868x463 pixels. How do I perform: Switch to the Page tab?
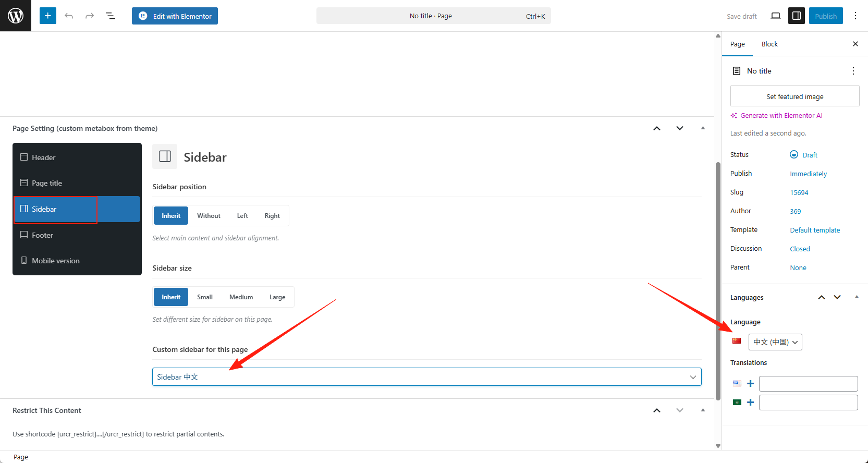click(x=737, y=44)
